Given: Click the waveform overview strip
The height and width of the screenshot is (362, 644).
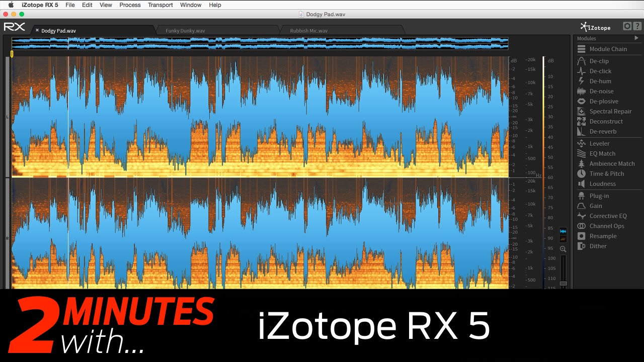Looking at the screenshot, I should tap(260, 43).
